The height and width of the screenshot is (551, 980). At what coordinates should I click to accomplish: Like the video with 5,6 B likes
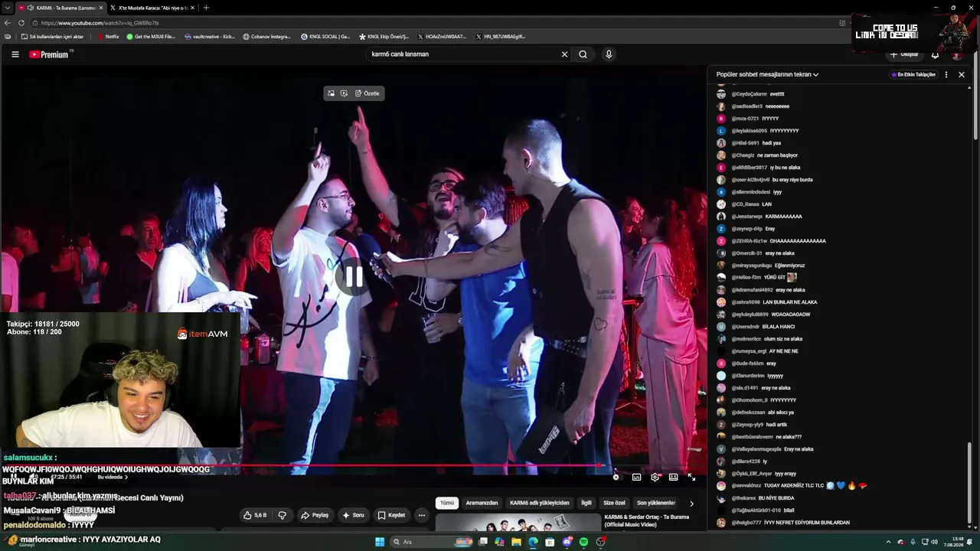click(255, 515)
